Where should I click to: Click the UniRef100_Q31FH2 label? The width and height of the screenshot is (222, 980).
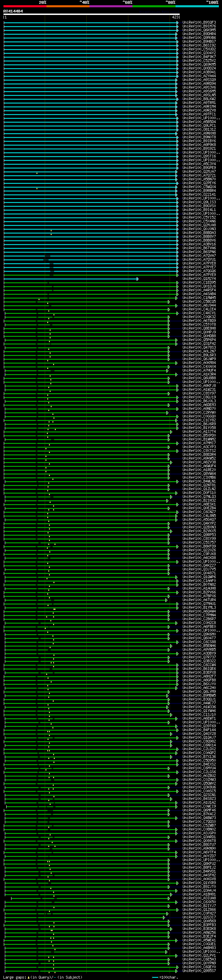tap(199, 344)
